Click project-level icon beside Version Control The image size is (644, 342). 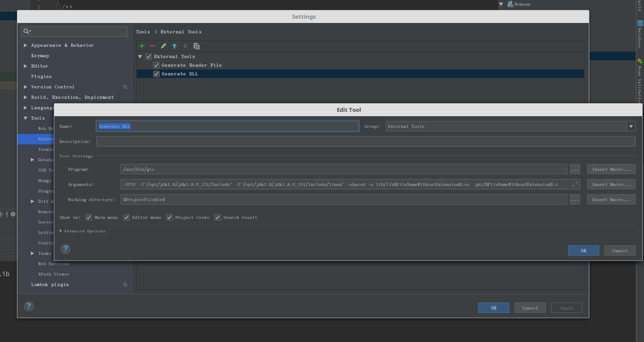pos(125,87)
